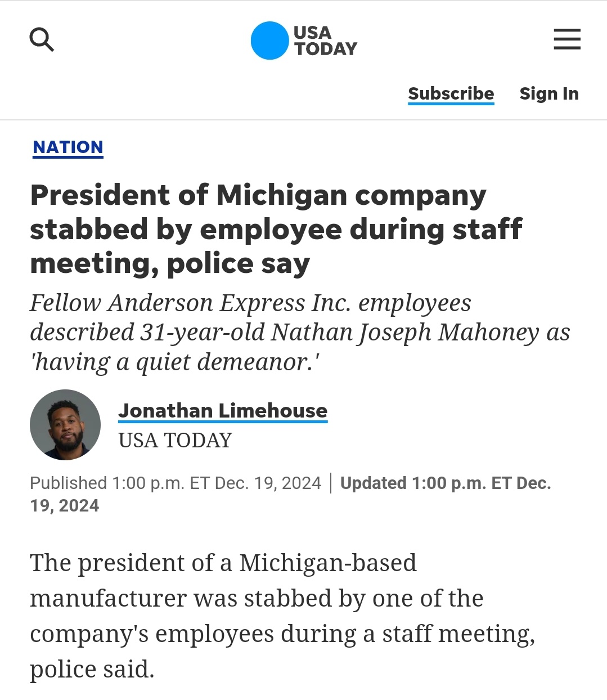Click the USA TODAY blue circle logo

tap(269, 41)
